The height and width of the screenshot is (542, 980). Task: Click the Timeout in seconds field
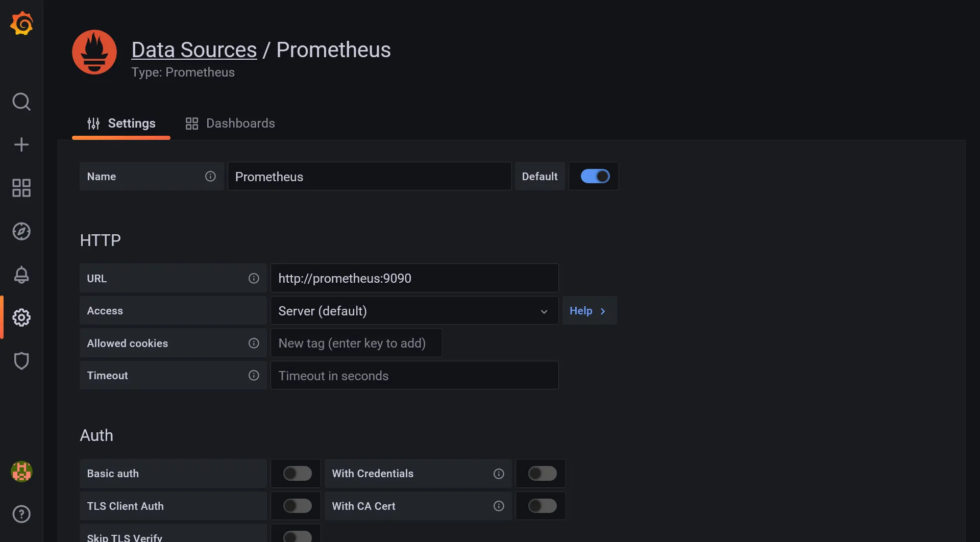tap(414, 376)
